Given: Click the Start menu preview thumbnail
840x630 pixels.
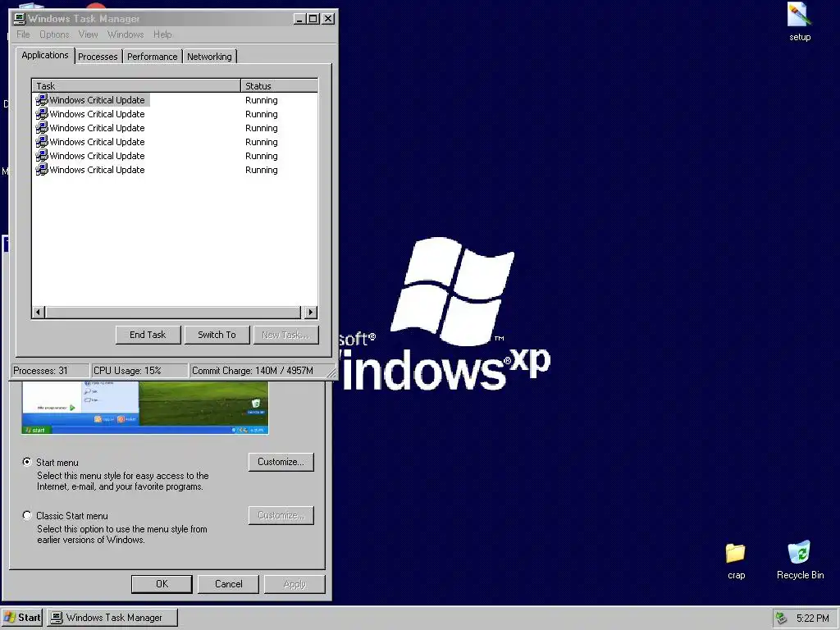Looking at the screenshot, I should (144, 407).
